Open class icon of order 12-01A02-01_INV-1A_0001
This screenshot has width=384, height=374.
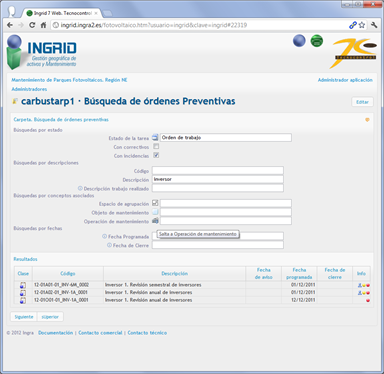pyautogui.click(x=23, y=293)
